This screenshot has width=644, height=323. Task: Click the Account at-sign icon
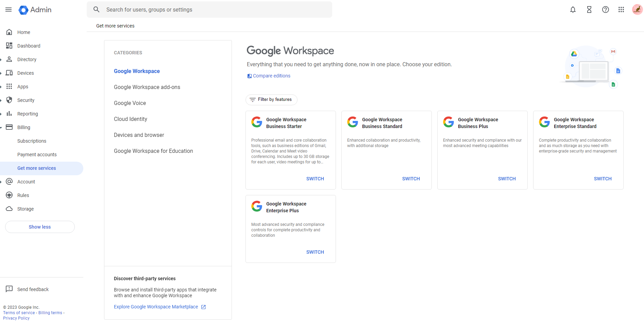pyautogui.click(x=9, y=181)
